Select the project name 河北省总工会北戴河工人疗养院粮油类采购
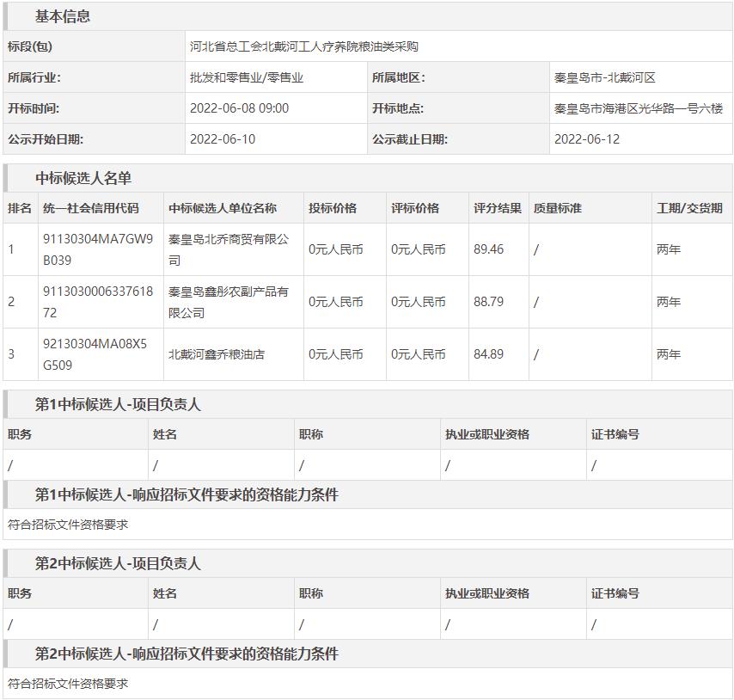Screen dimensions: 734x700 (303, 46)
